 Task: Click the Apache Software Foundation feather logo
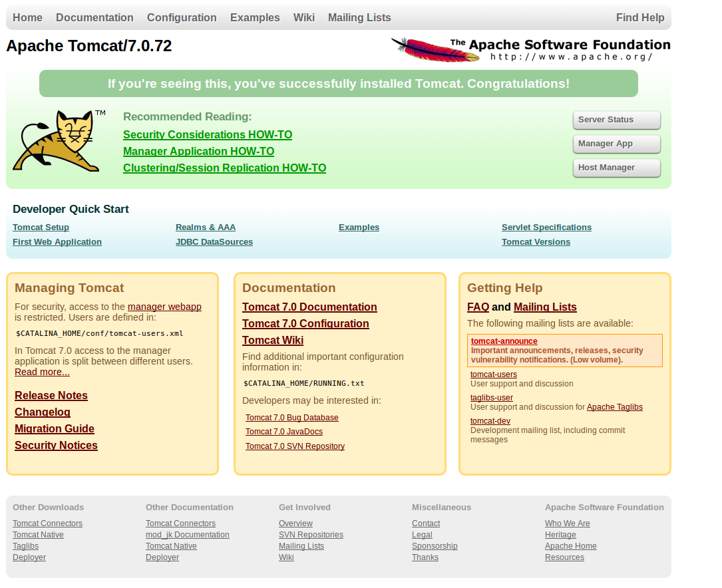[x=530, y=50]
